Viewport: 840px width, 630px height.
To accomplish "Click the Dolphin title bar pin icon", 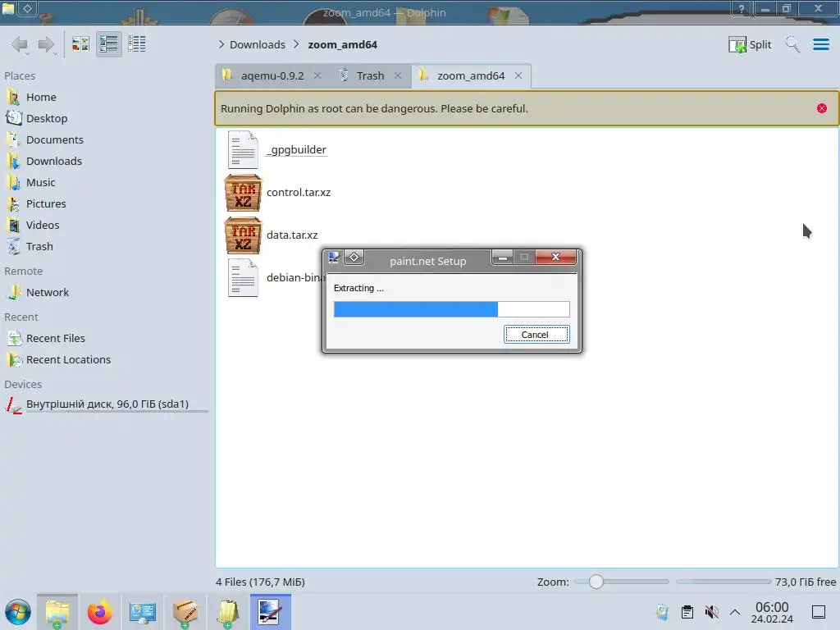I will pyautogui.click(x=27, y=8).
